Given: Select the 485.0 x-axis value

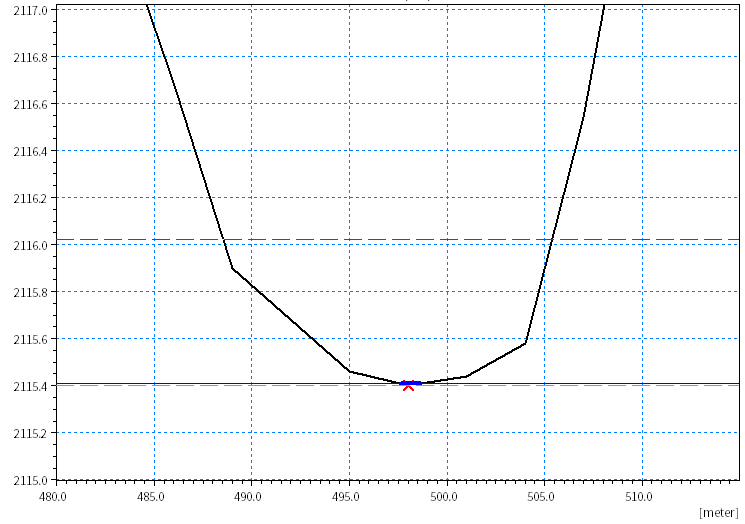Looking at the screenshot, I should pos(151,497).
